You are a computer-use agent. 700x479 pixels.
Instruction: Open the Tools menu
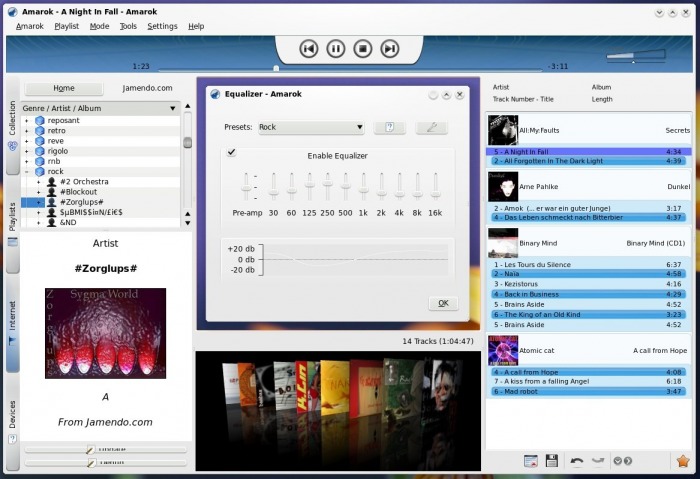[128, 26]
